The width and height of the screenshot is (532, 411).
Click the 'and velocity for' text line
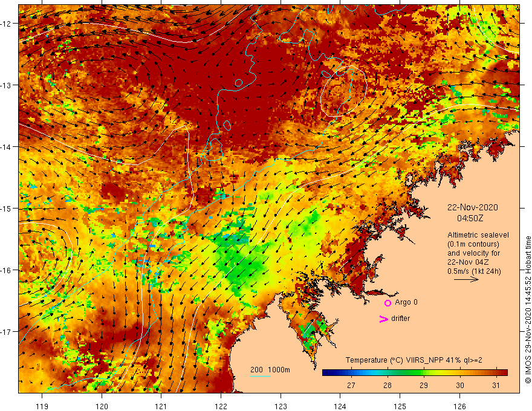[473, 253]
